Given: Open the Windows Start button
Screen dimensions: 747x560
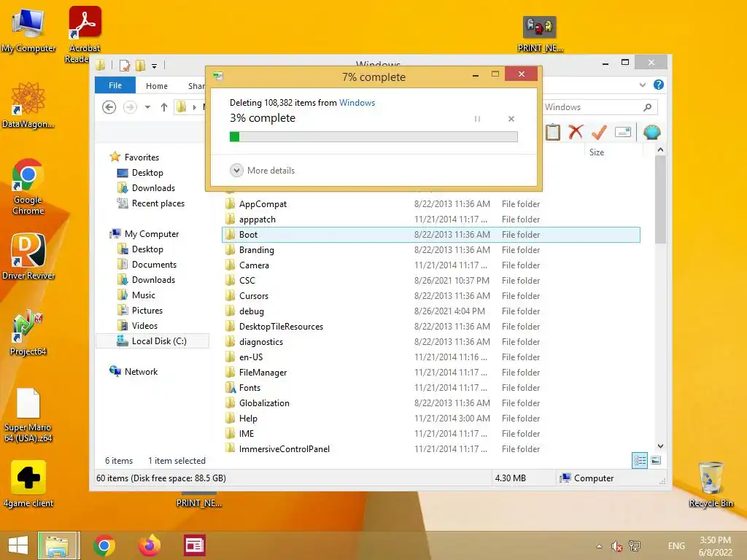Looking at the screenshot, I should [18, 545].
